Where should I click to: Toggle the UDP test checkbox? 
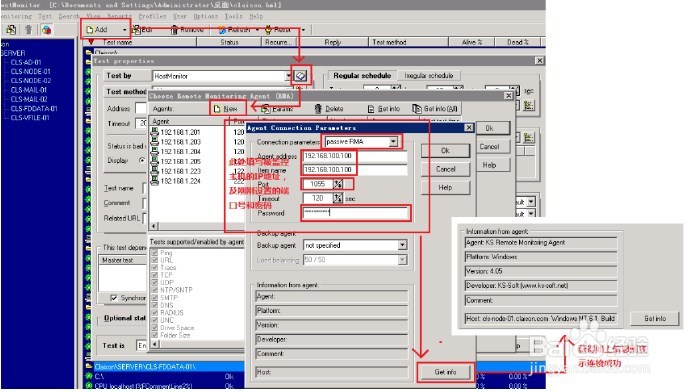(x=154, y=283)
